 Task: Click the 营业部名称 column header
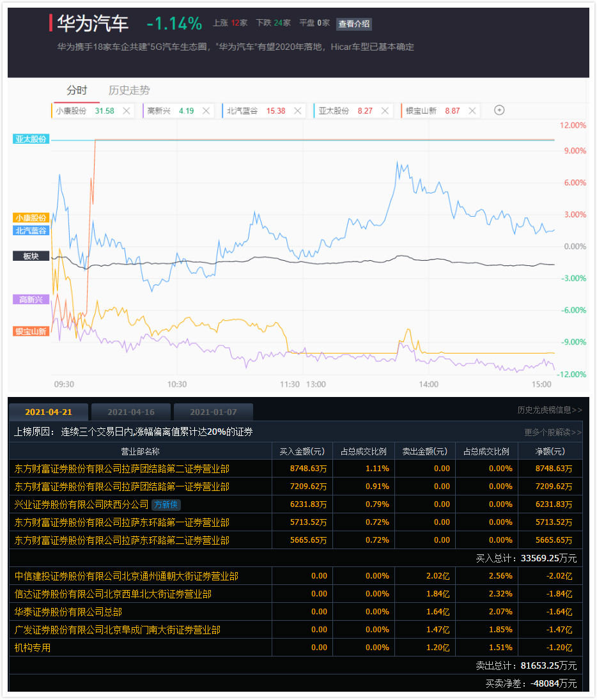click(x=140, y=451)
